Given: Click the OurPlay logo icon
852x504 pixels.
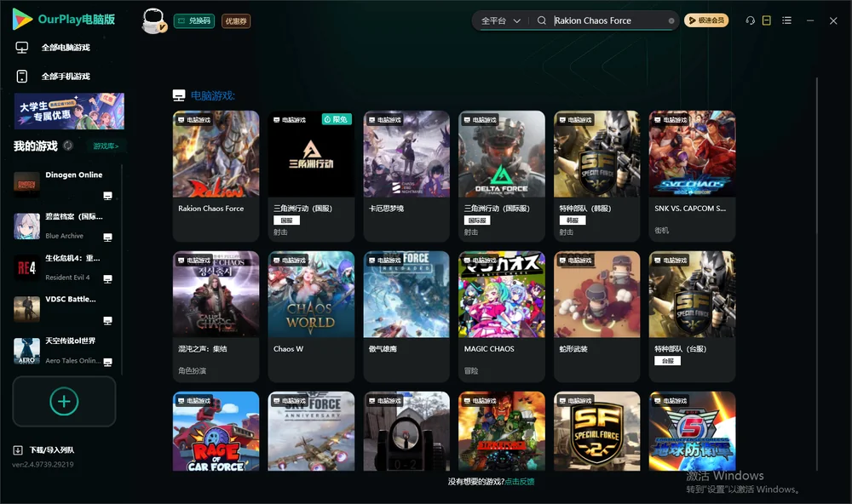Looking at the screenshot, I should (x=22, y=20).
